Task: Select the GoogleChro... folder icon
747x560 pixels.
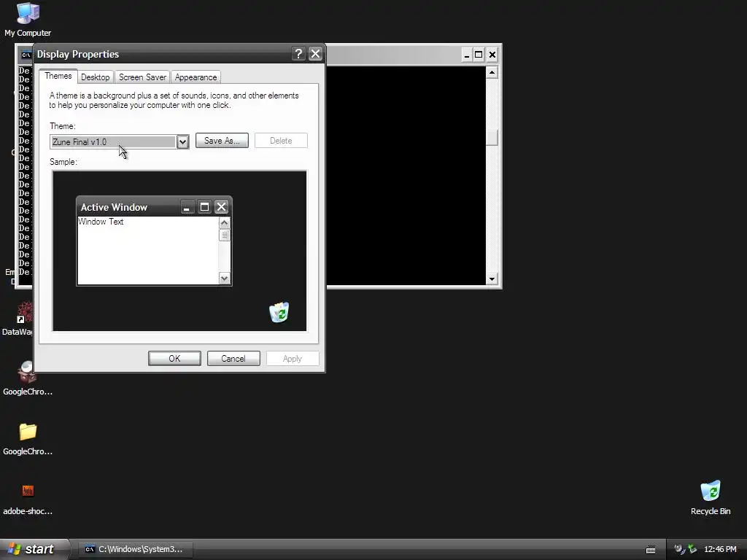Action: 28,439
